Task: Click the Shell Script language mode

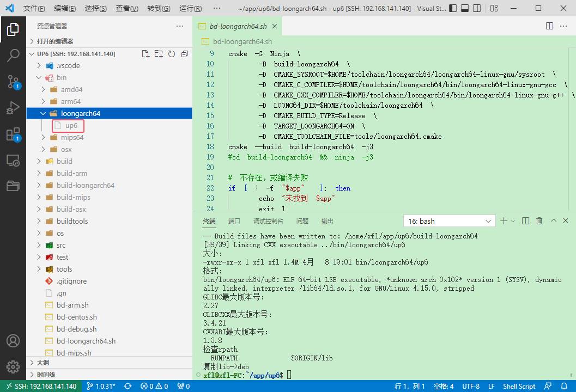Action: pyautogui.click(x=519, y=386)
